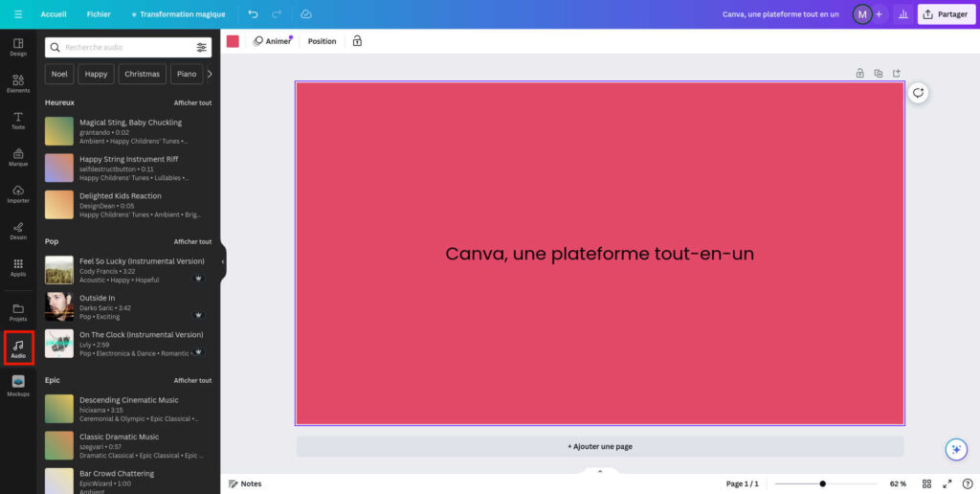Open audio search filter options
980x494 pixels.
point(201,47)
